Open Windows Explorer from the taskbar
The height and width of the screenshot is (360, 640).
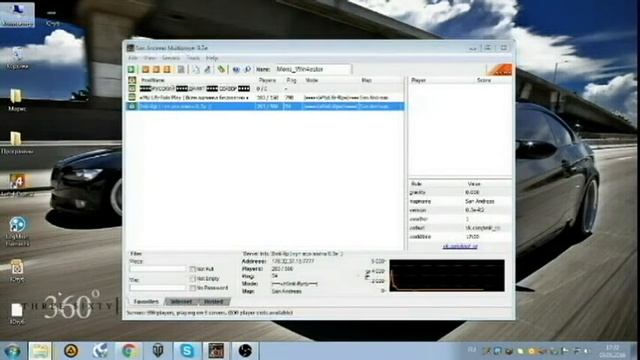tap(40, 351)
